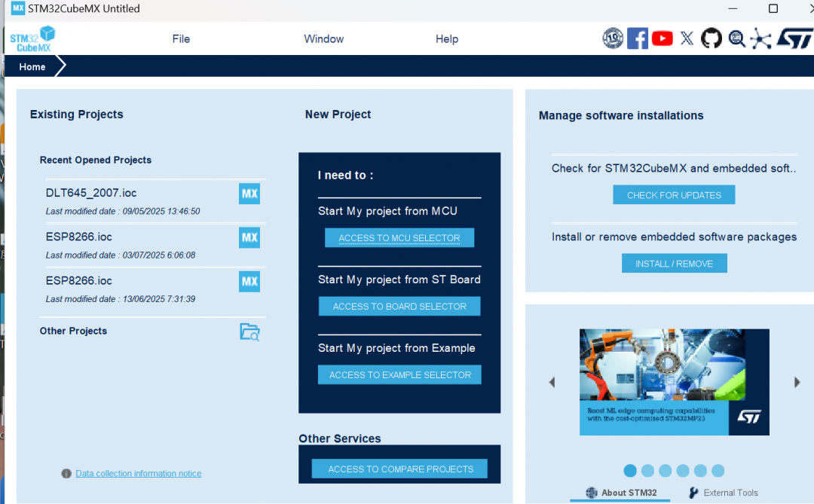Click ACCESS TO COMPARE PROJECTS button

[399, 469]
